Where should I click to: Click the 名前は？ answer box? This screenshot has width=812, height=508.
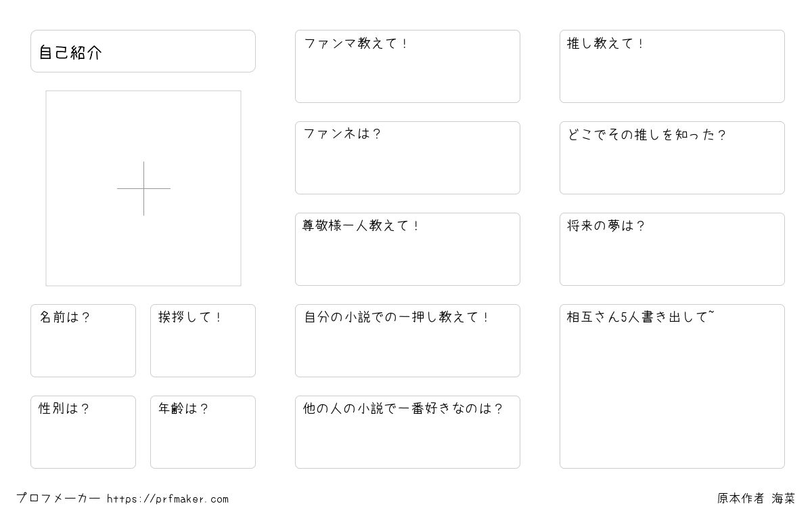tap(83, 341)
